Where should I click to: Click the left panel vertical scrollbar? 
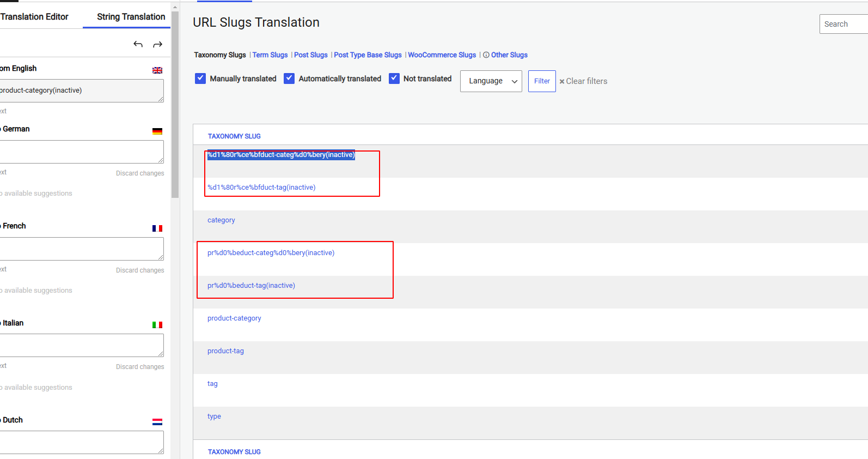pyautogui.click(x=175, y=104)
